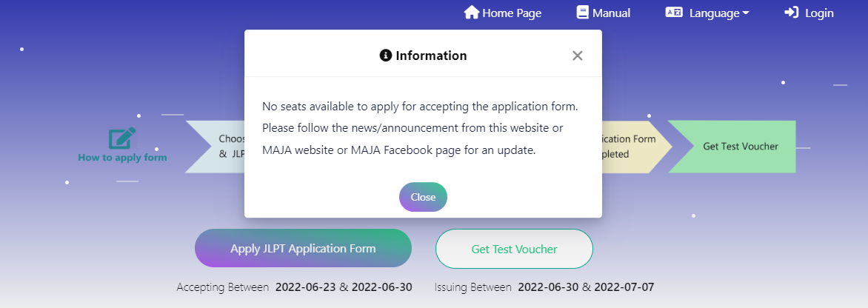This screenshot has height=308, width=868.
Task: Expand the Language dropdown caret
Action: pyautogui.click(x=746, y=13)
